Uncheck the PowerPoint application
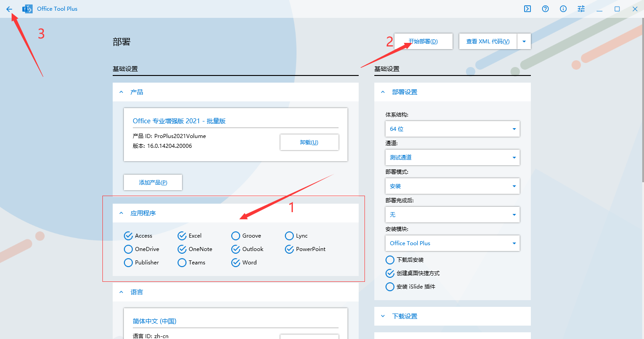Image resolution: width=644 pixels, height=339 pixels. click(289, 249)
